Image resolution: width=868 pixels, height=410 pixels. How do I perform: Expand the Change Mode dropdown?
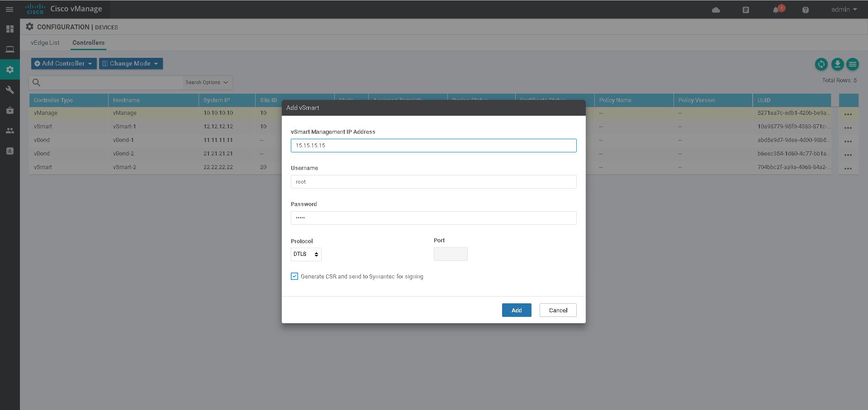click(131, 64)
